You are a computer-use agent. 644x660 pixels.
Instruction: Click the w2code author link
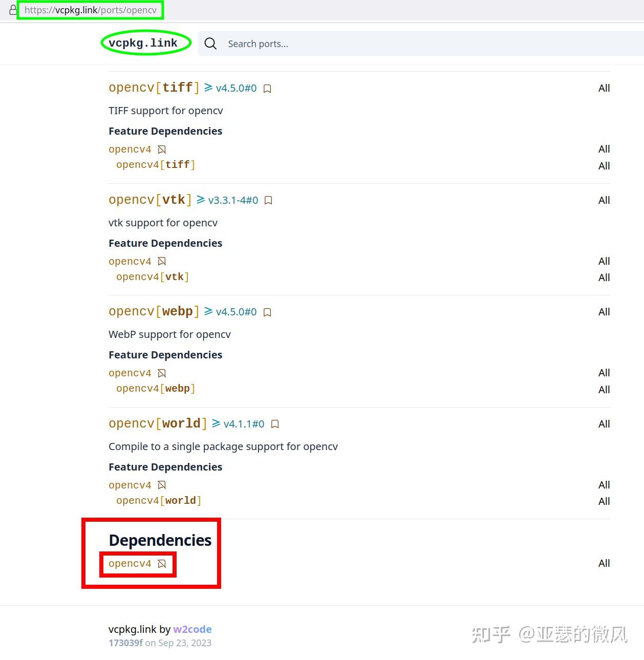[x=192, y=629]
